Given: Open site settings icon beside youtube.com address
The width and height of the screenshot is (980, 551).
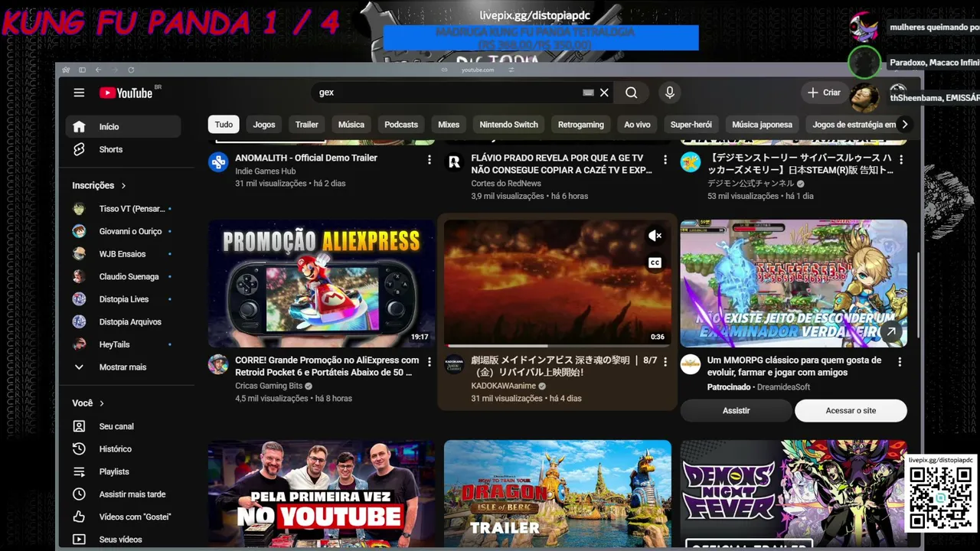Looking at the screenshot, I should pos(511,70).
